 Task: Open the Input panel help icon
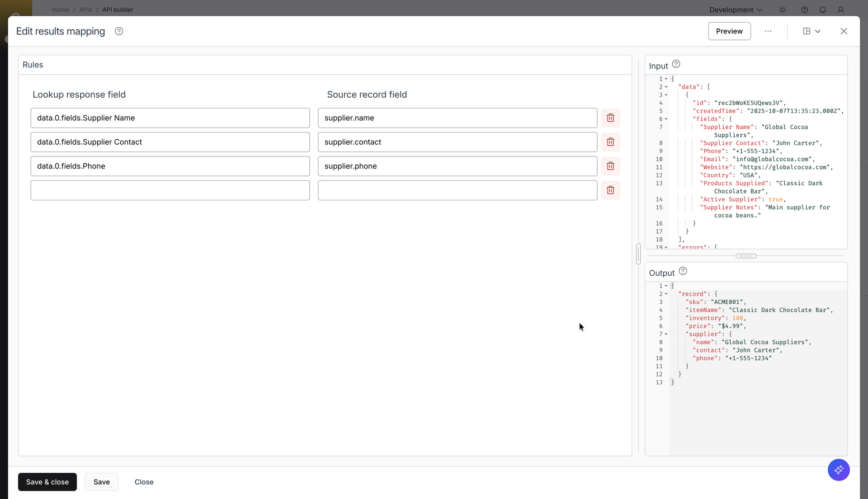676,64
